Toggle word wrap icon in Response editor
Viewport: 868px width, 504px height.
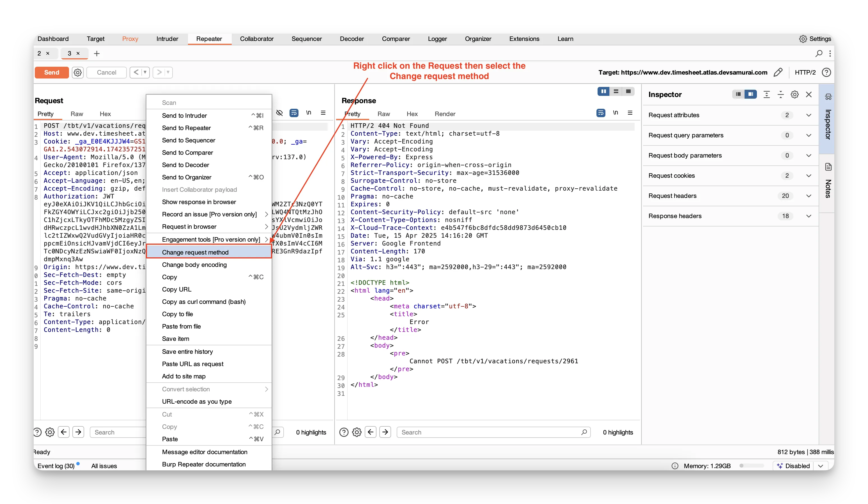pyautogui.click(x=601, y=113)
